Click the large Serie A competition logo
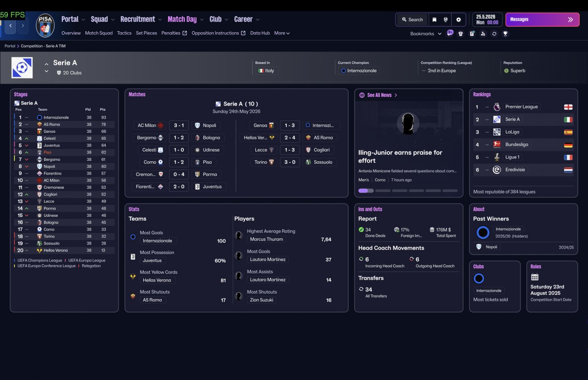588x380 pixels. click(x=22, y=68)
